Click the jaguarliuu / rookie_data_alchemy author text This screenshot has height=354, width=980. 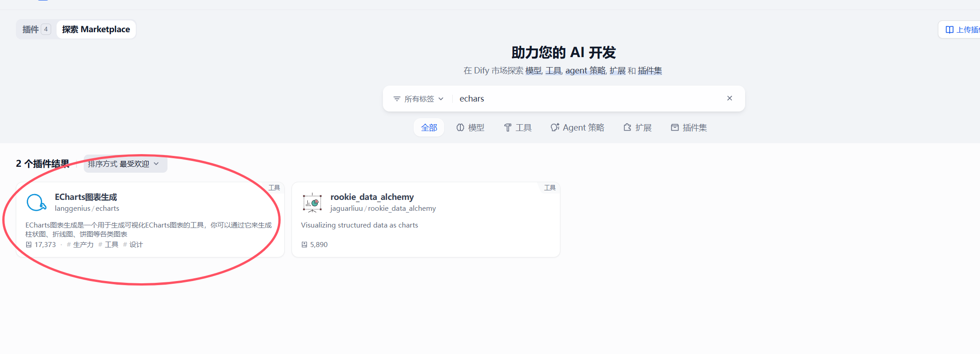point(383,209)
